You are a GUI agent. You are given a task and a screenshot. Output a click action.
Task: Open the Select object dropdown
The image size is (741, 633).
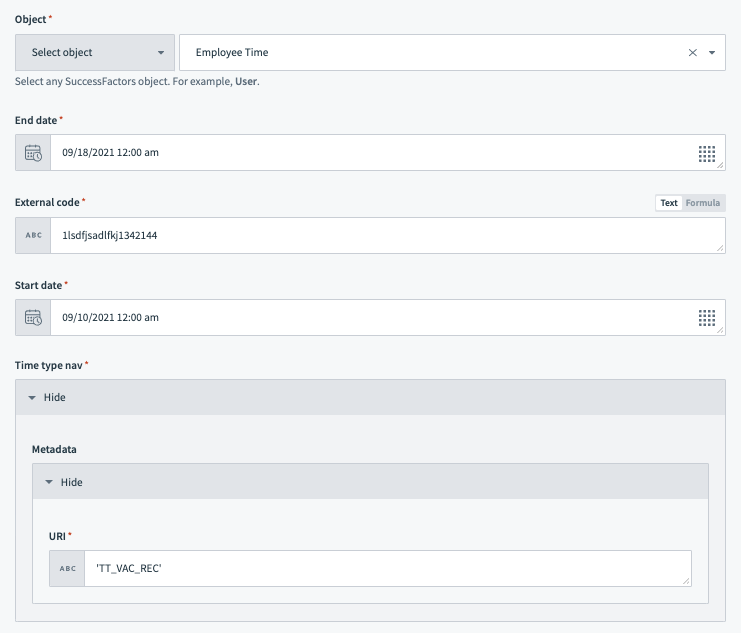click(x=94, y=53)
